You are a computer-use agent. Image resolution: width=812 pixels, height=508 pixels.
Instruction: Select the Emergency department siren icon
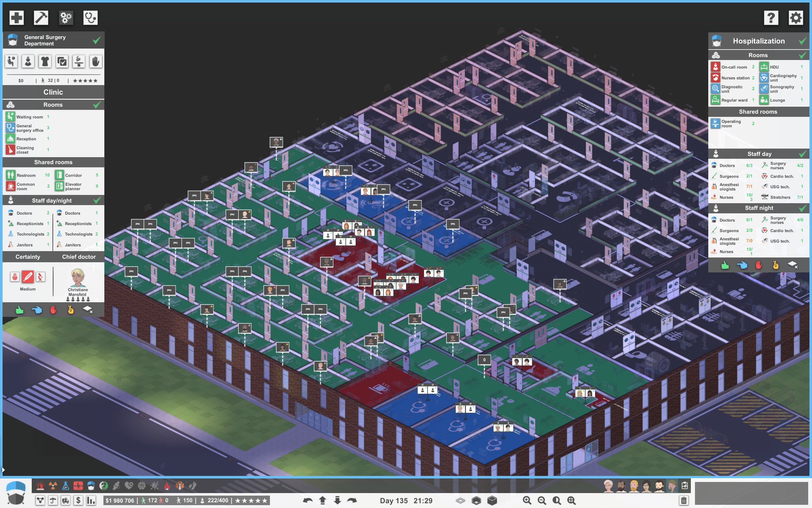pos(40,485)
